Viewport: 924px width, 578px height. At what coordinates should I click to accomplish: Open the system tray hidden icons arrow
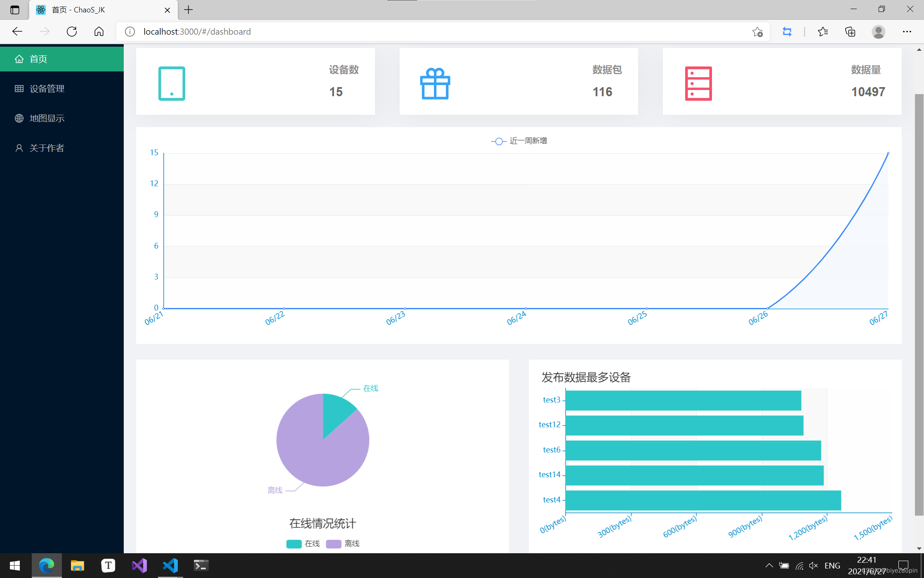tap(769, 565)
